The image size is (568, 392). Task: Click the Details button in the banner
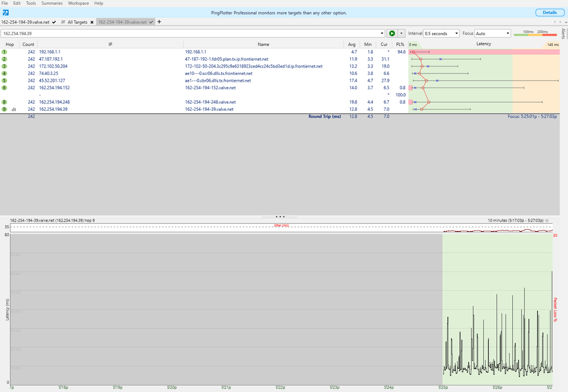tap(550, 12)
